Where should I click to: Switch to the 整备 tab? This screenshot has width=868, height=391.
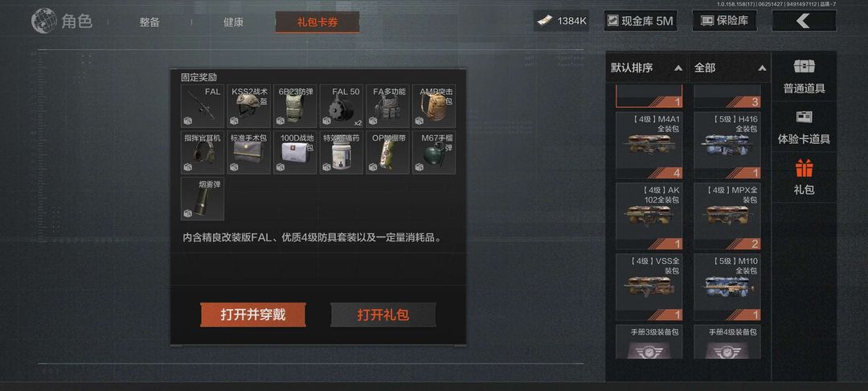click(x=149, y=23)
